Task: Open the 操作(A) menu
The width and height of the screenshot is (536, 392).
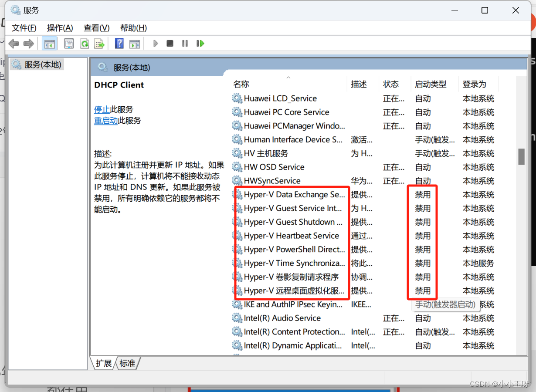Action: [59, 28]
